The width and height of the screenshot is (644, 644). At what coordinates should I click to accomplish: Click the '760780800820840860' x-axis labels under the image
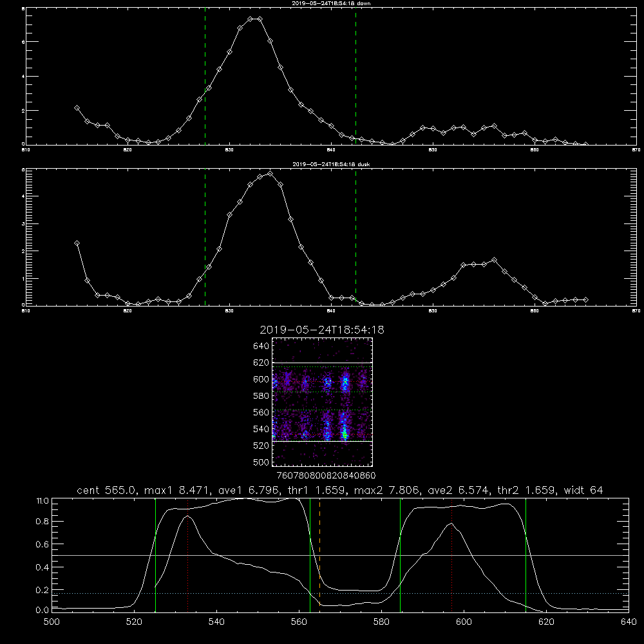point(326,476)
